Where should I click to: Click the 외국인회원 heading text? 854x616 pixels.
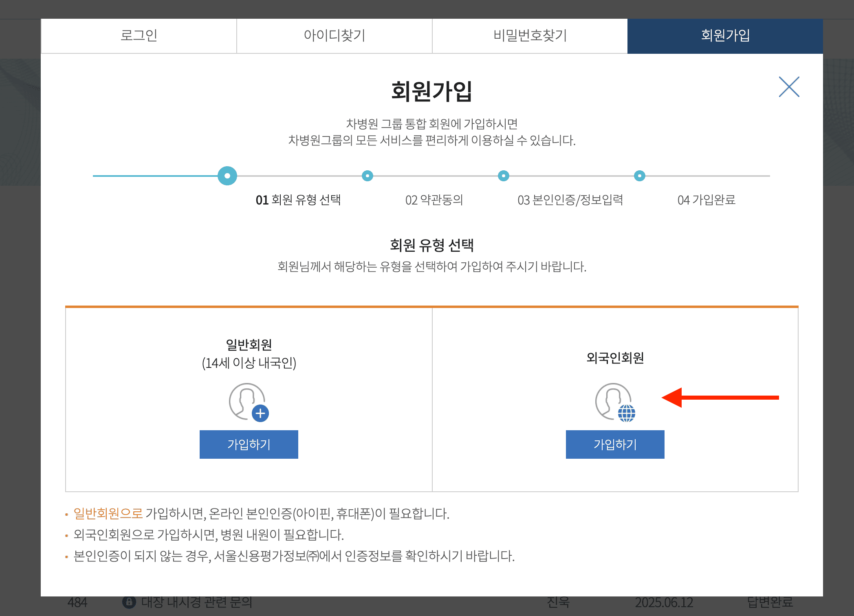pos(615,358)
